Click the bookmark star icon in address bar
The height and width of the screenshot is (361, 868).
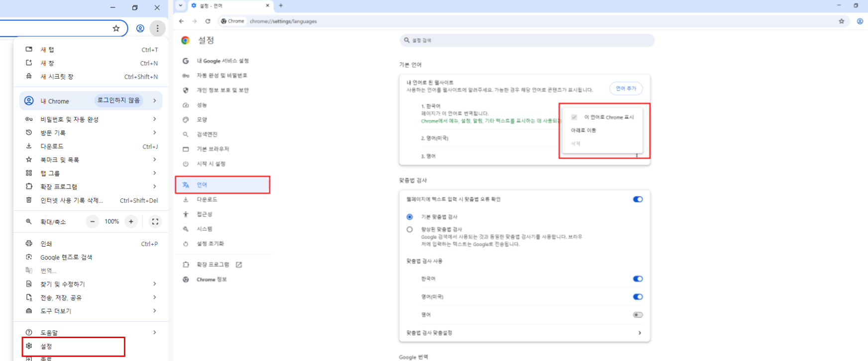pos(116,28)
